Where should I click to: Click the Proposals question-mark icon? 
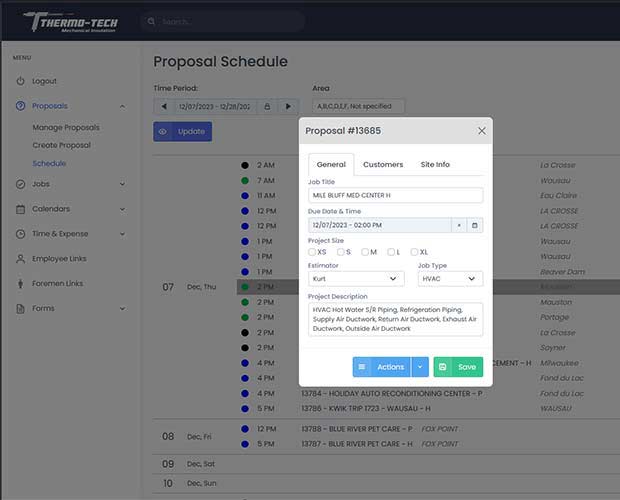pos(20,106)
